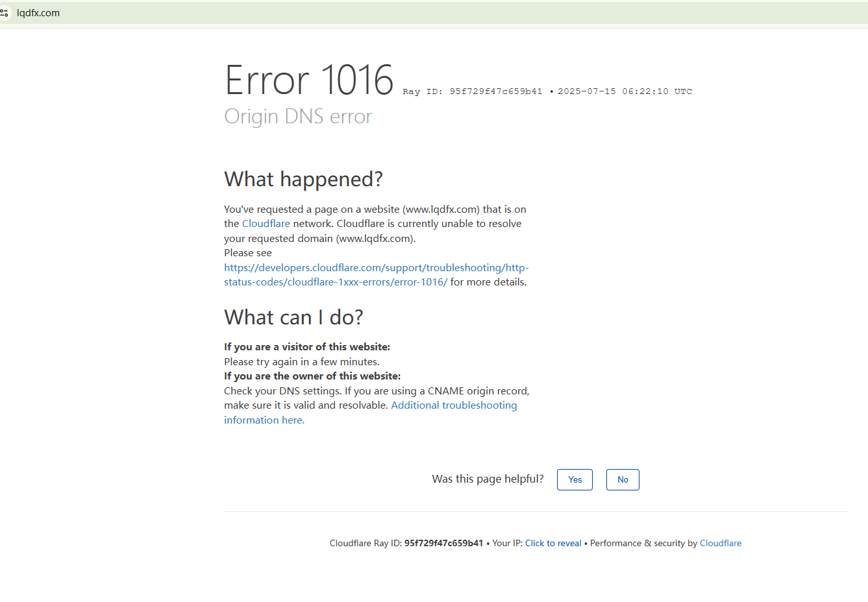Answer No to Was this page helpful
This screenshot has height=602, width=868.
(x=623, y=479)
